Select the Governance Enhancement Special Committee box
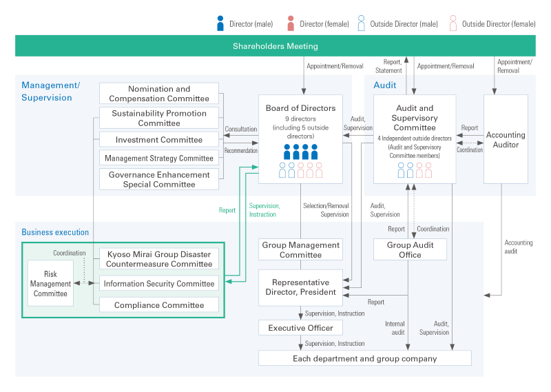Image resolution: width=551 pixels, height=392 pixels. point(159,179)
